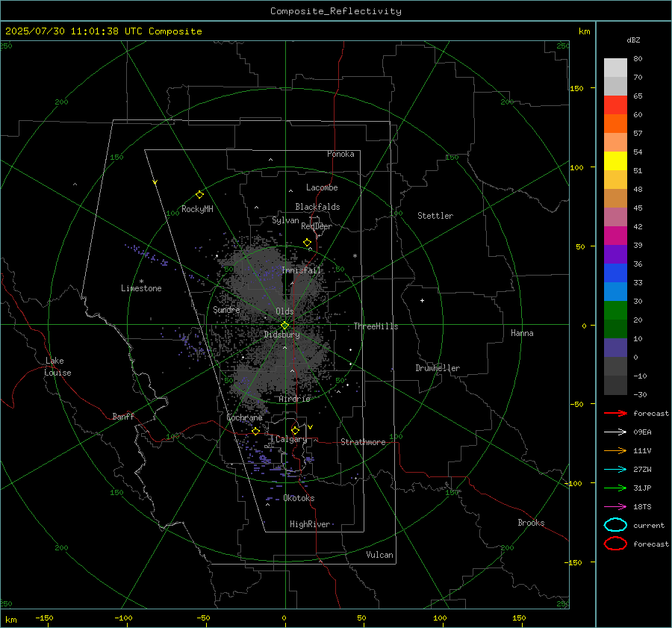The width and height of the screenshot is (672, 628).
Task: Click the white 09EA arrow legend icon
Action: (615, 432)
